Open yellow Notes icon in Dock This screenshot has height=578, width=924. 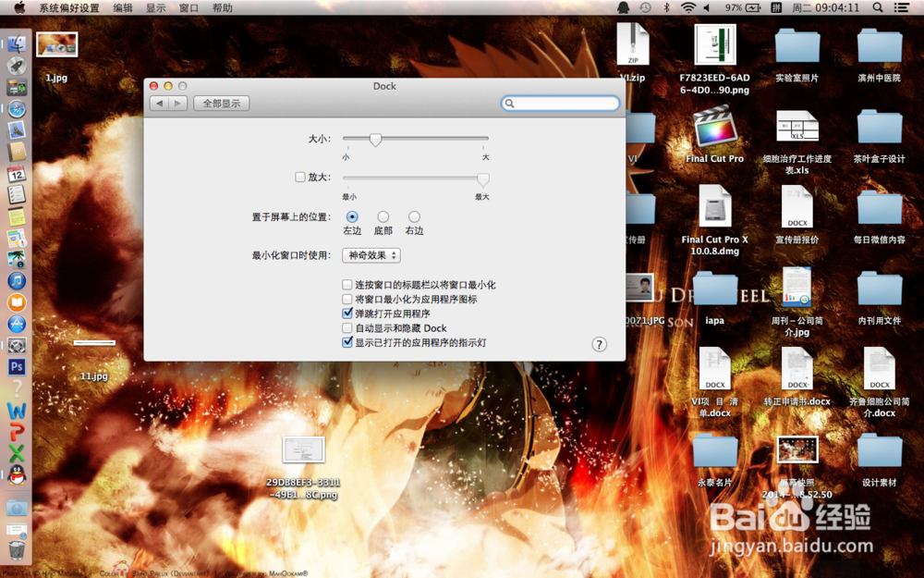pos(17,216)
